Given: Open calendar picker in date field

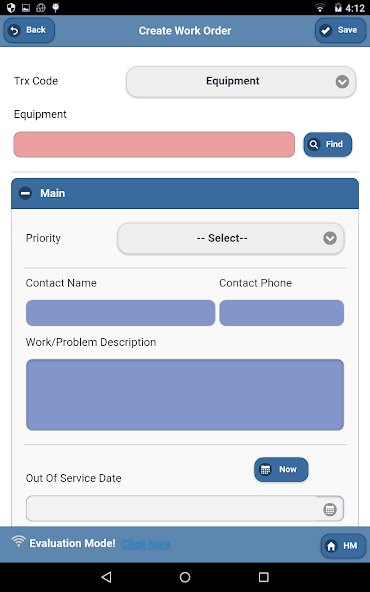Looking at the screenshot, I should click(x=330, y=509).
